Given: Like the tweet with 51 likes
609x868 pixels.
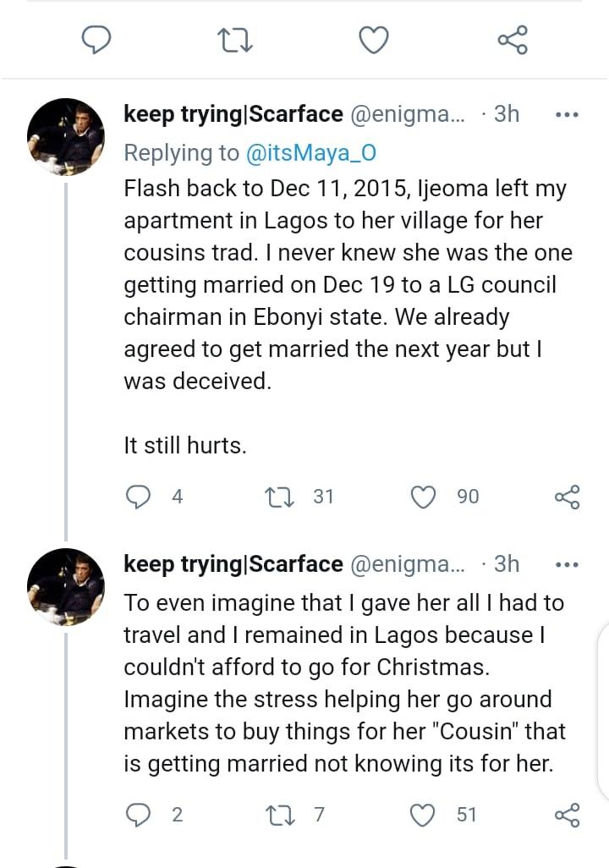Looking at the screenshot, I should coord(422,815).
